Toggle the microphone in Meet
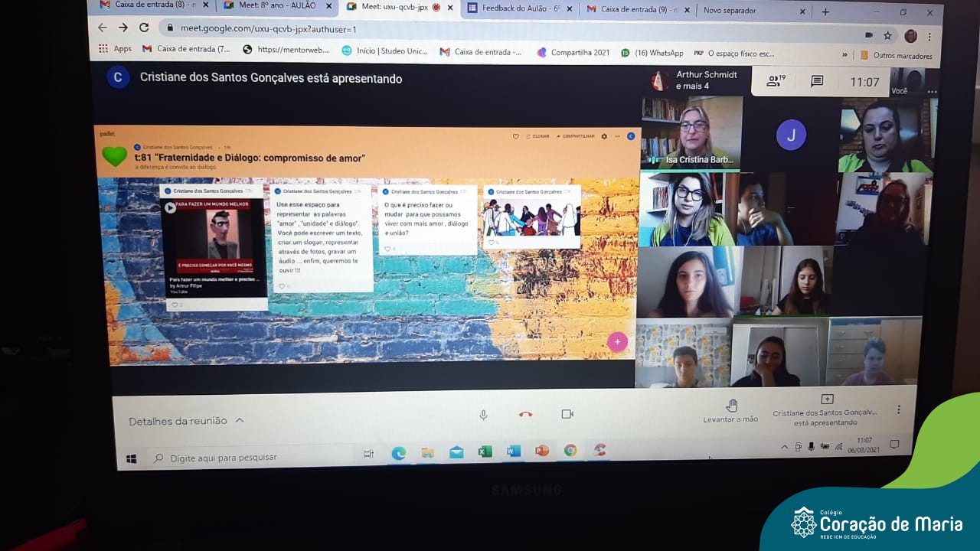 point(483,415)
